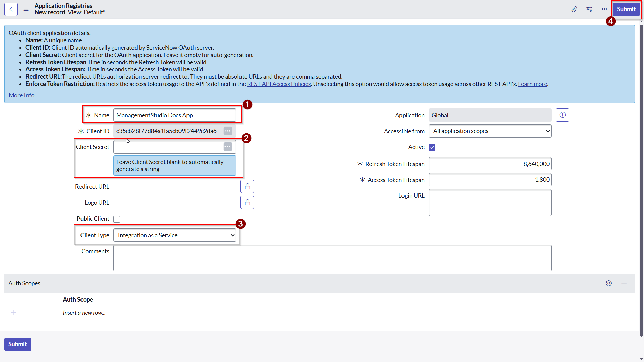The height and width of the screenshot is (362, 644).
Task: Open the hamburger context menu icon
Action: click(26, 9)
